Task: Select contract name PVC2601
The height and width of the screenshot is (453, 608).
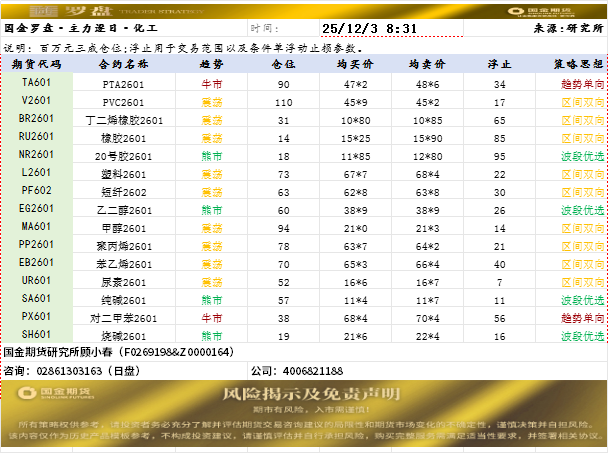Action: [123, 102]
